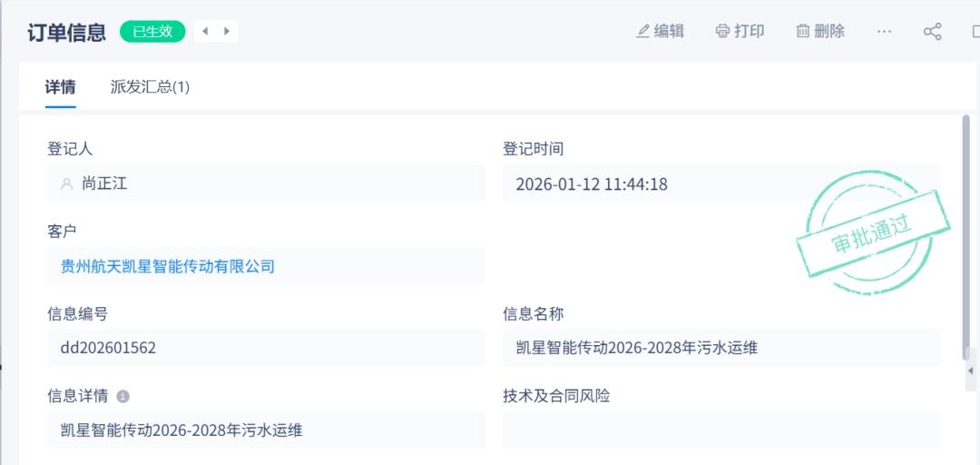The height and width of the screenshot is (465, 980).
Task: Go to the next record arrow
Action: (x=227, y=32)
